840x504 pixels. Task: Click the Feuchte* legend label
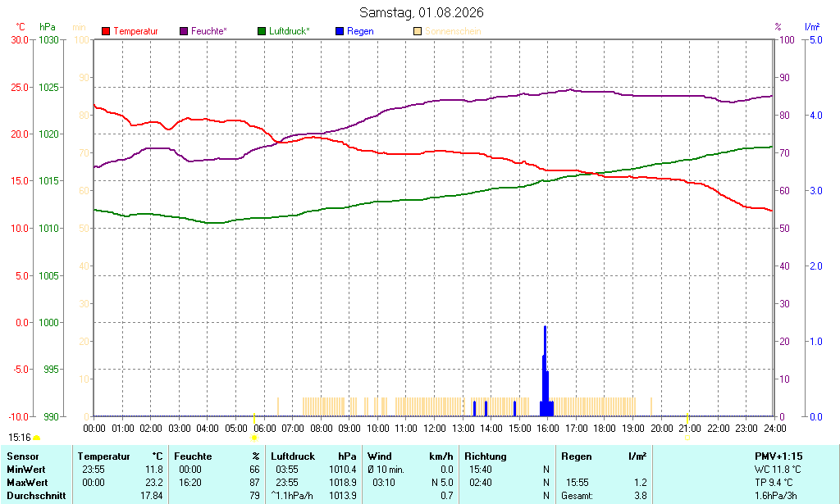pos(209,32)
